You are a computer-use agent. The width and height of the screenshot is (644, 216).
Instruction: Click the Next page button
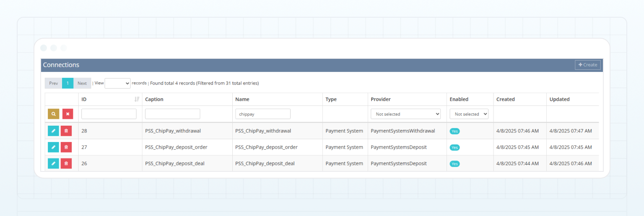tap(82, 83)
